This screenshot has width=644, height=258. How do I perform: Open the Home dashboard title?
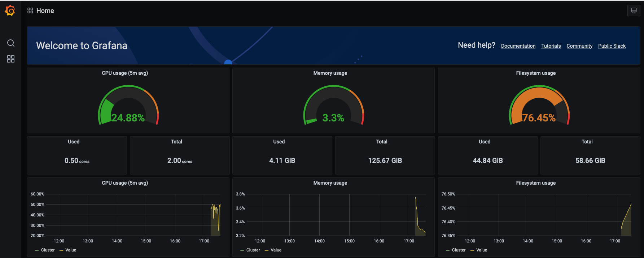pyautogui.click(x=45, y=11)
